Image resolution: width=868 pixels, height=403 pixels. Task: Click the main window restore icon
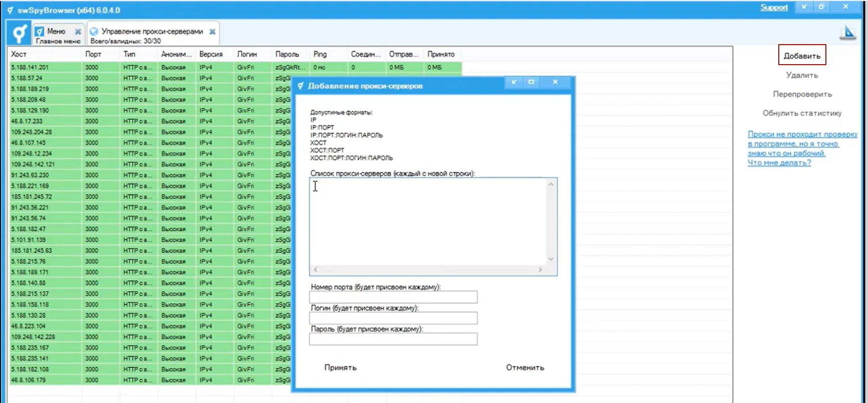[x=821, y=7]
